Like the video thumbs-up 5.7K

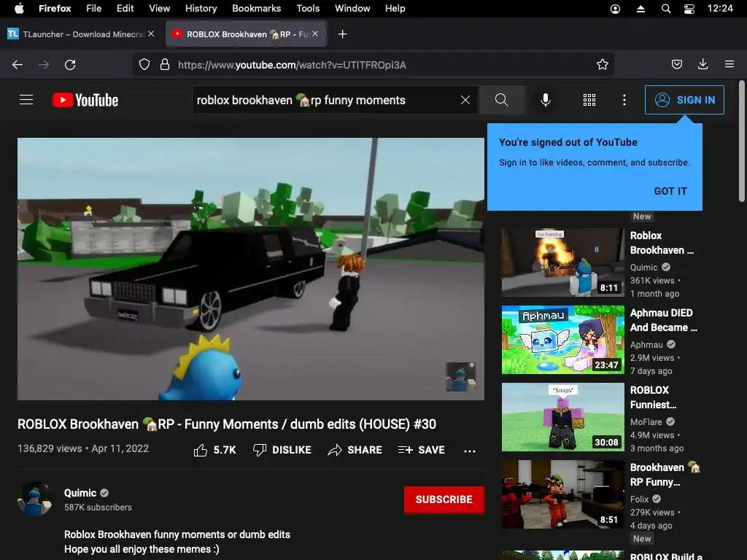pyautogui.click(x=215, y=450)
